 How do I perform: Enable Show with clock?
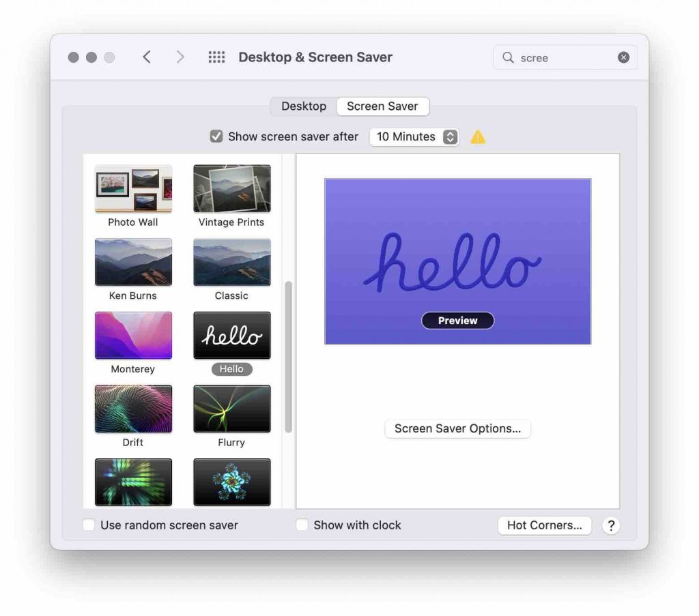(302, 525)
